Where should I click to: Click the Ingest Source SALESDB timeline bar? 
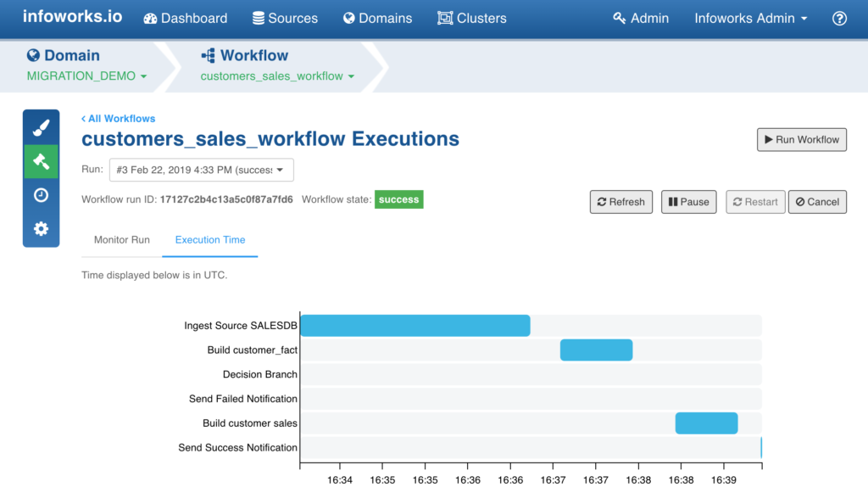(415, 325)
